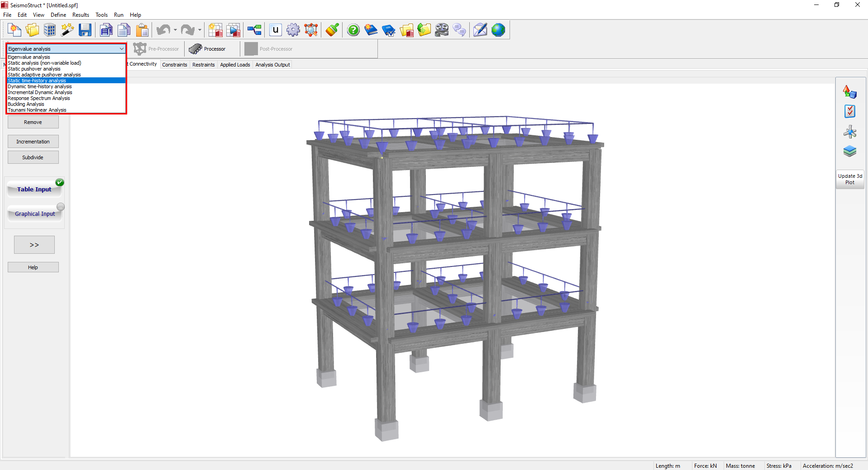This screenshot has height=470, width=868.
Task: Switch to Table Input mode
Action: [x=34, y=190]
